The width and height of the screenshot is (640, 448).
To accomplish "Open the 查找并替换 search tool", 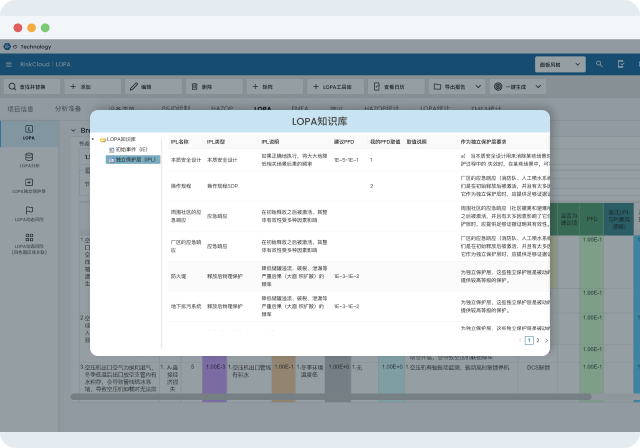I will click(31, 87).
